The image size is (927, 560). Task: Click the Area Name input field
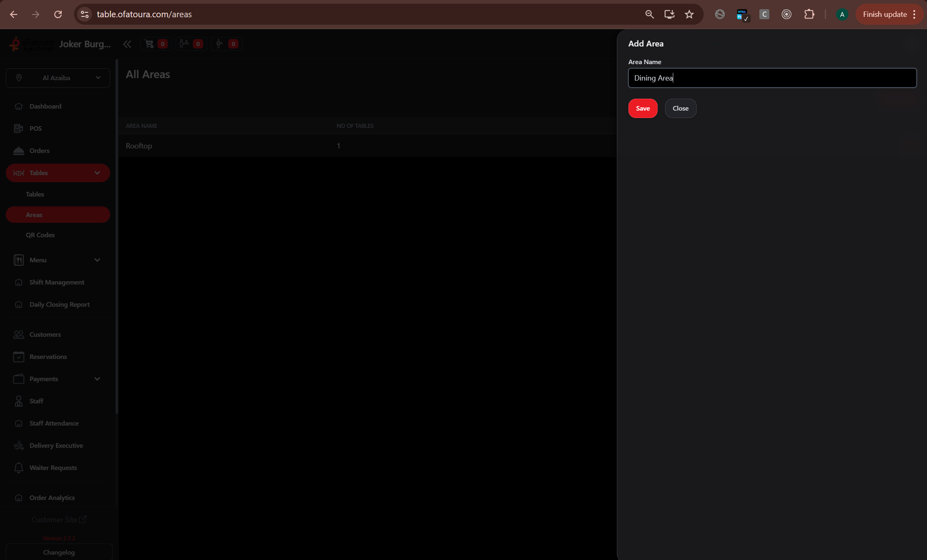coord(772,78)
